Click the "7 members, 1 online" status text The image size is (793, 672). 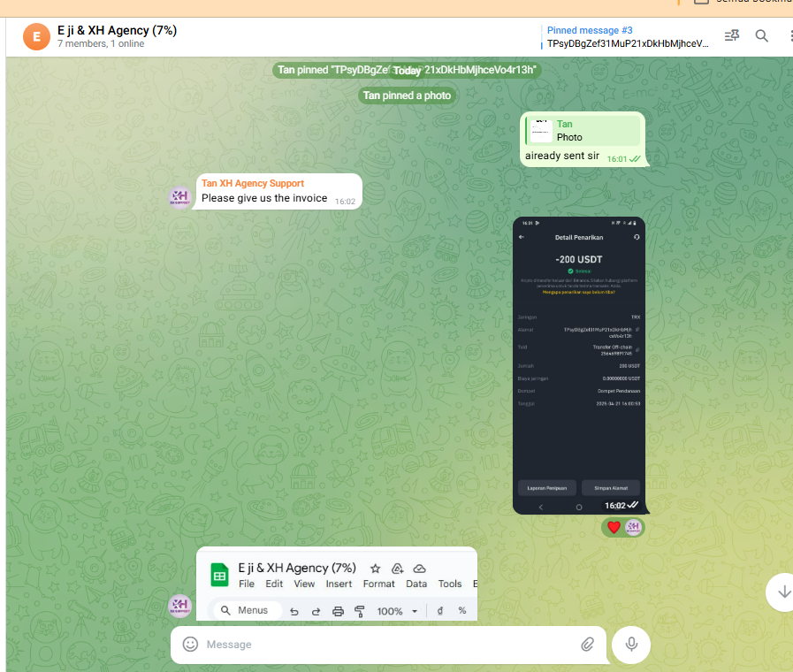tap(99, 43)
